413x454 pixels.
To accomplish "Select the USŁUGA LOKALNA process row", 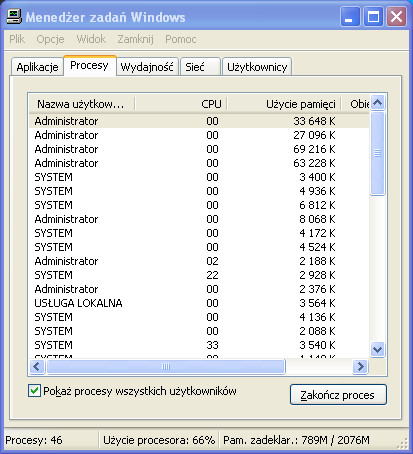I will [x=199, y=303].
